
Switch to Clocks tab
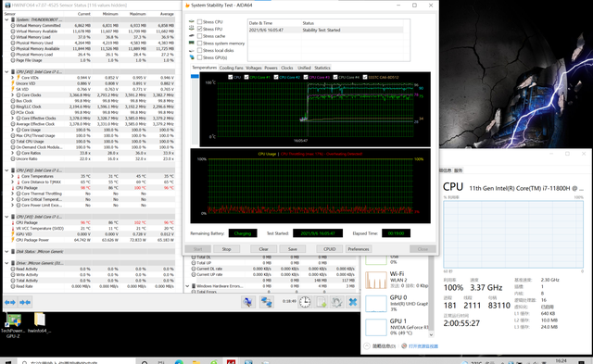tap(286, 68)
